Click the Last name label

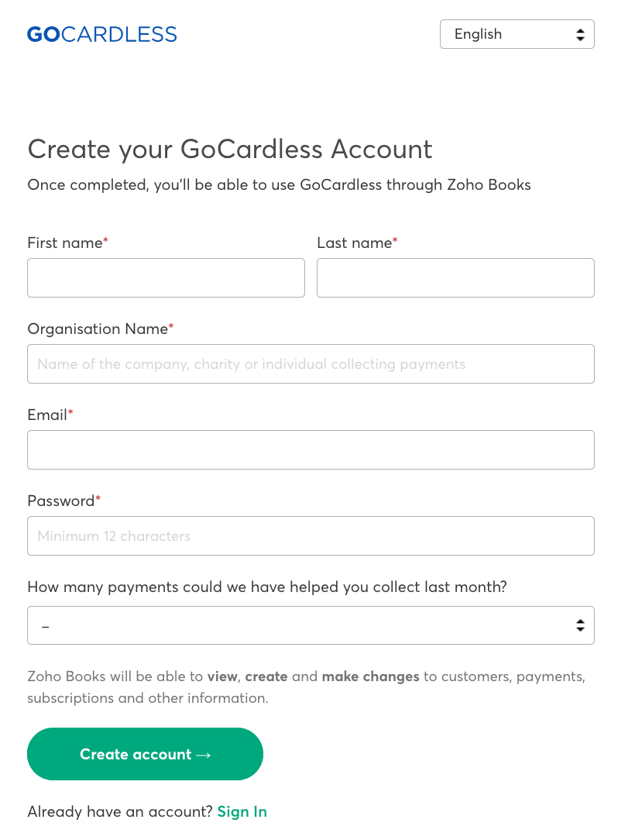click(x=355, y=243)
